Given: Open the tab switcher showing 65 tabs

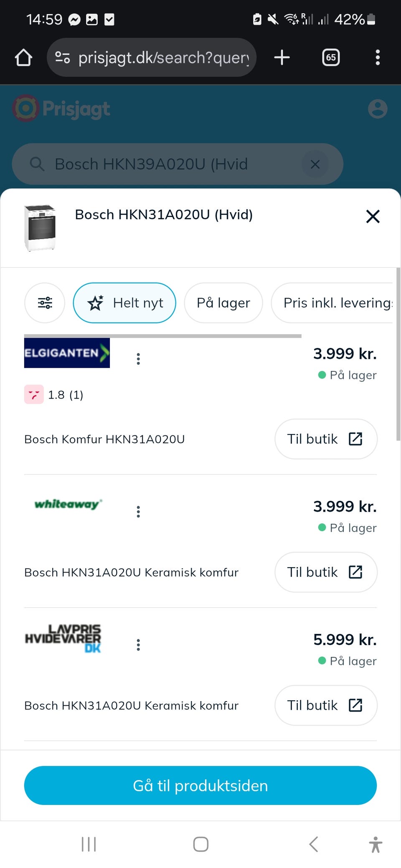Looking at the screenshot, I should click(x=331, y=58).
